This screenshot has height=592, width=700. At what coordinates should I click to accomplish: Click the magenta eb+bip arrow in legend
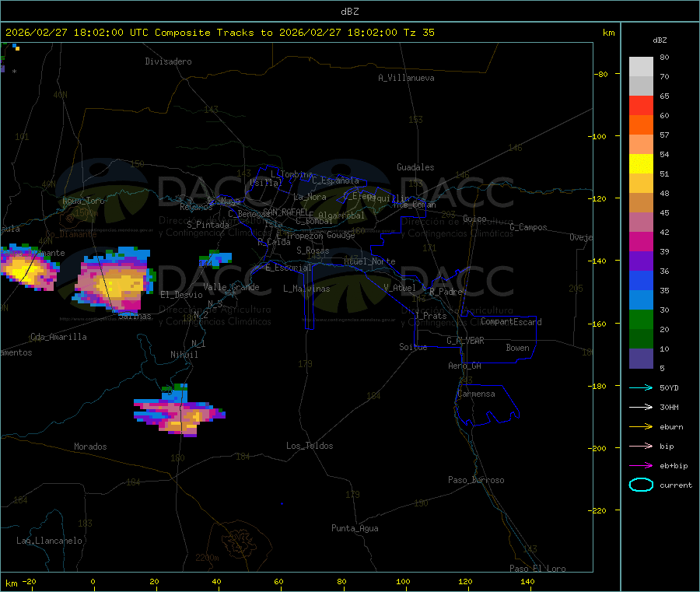[641, 465]
